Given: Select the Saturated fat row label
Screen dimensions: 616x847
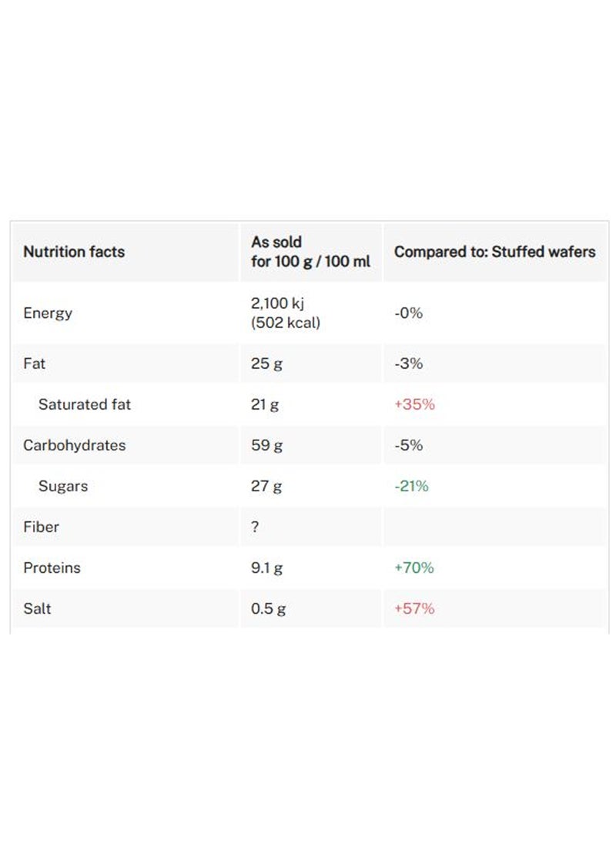Looking at the screenshot, I should (x=85, y=404).
